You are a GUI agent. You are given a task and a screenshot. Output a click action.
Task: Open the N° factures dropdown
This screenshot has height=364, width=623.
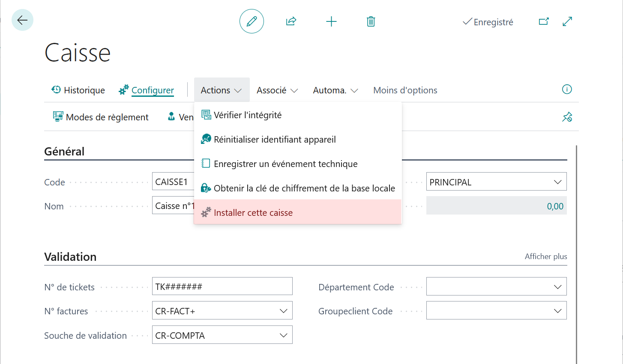[222, 311]
